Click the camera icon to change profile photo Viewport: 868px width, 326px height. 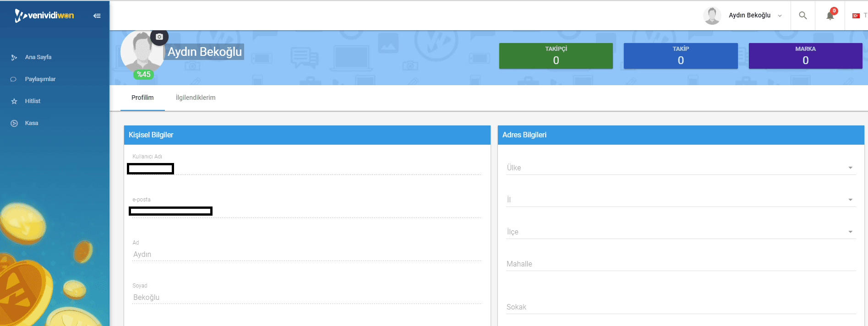[159, 37]
